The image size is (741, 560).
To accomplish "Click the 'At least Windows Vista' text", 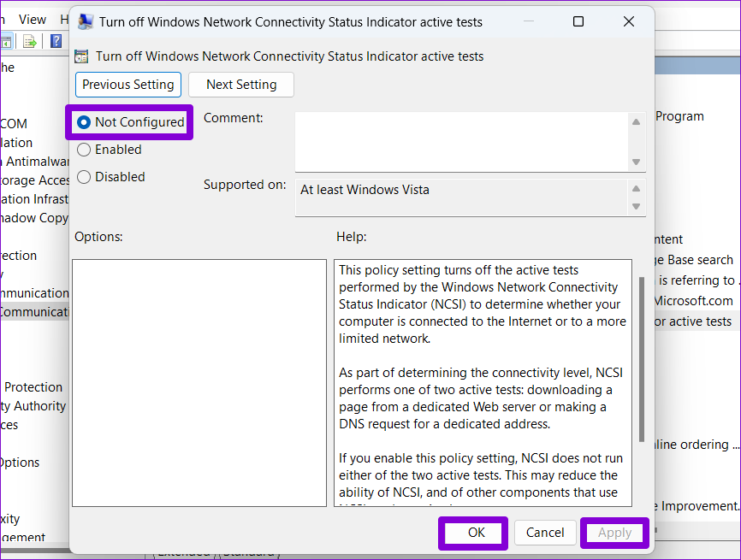I will pos(365,190).
